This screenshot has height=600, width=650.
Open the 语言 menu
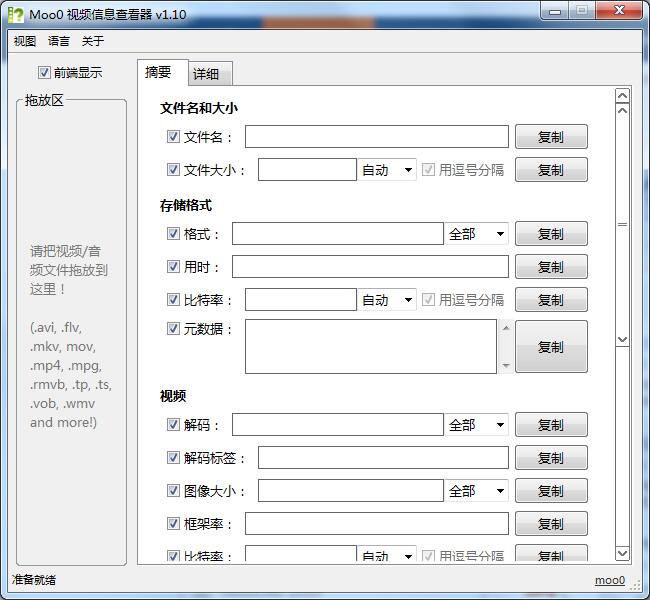pyautogui.click(x=59, y=41)
